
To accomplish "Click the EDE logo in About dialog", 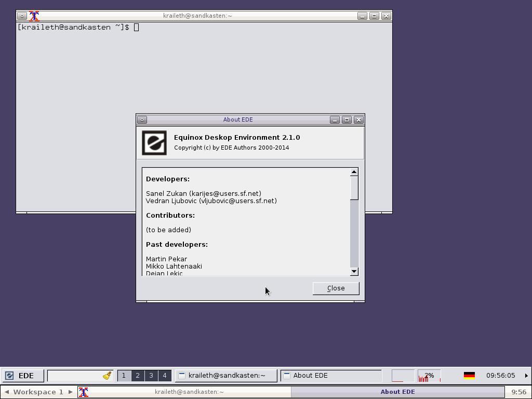I will 154,143.
